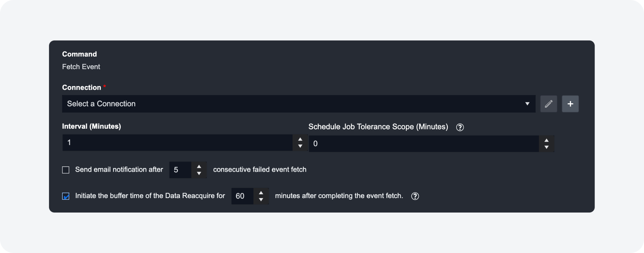644x253 pixels.
Task: Increase Tolerance Scope with up arrow
Action: point(547,140)
